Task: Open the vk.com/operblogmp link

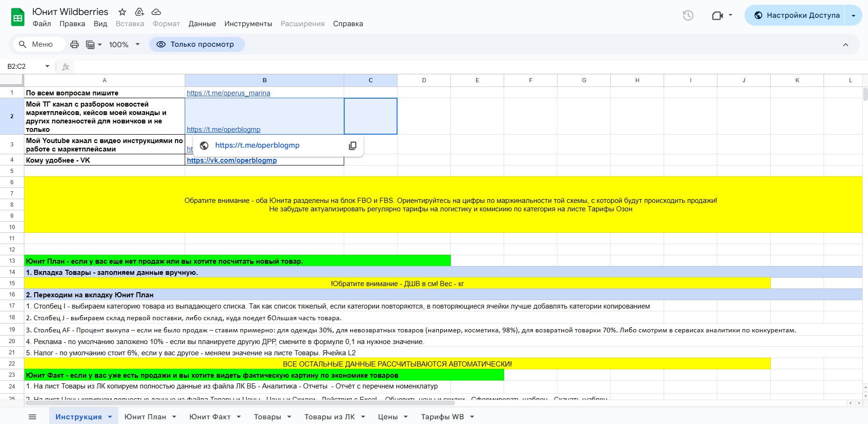Action: 232,160
